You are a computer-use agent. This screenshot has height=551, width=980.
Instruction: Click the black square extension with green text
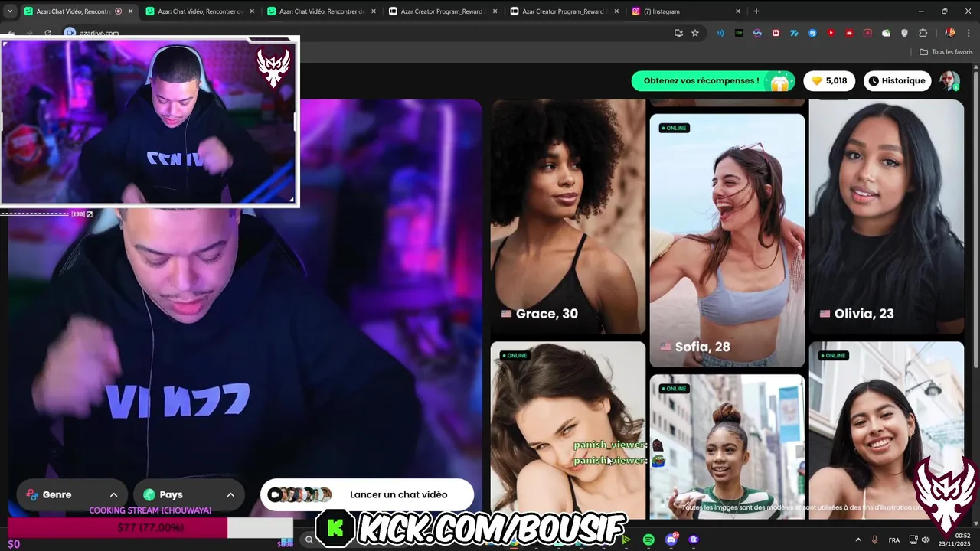pyautogui.click(x=739, y=33)
